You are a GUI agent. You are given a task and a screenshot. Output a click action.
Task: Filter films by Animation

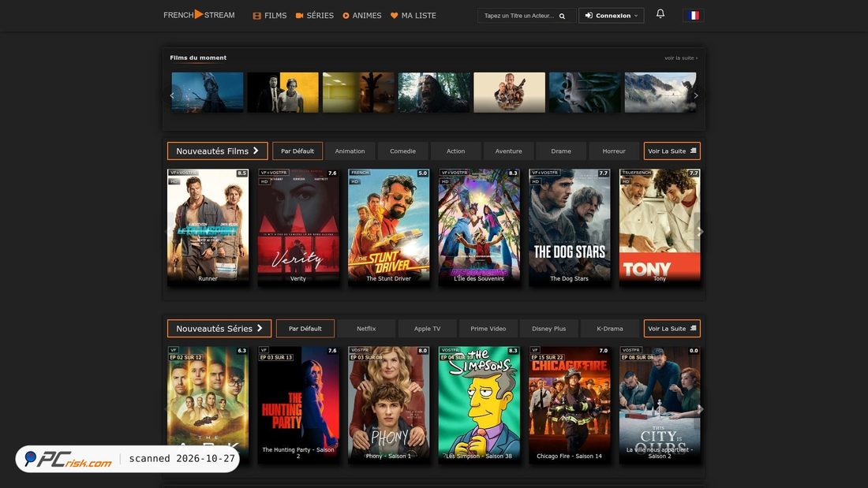(x=350, y=151)
